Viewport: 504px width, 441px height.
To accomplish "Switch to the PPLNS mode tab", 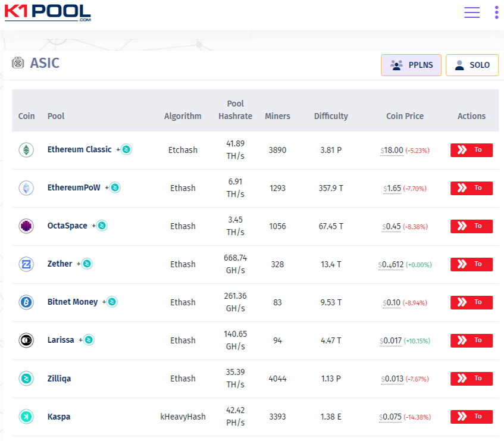I will coord(411,65).
